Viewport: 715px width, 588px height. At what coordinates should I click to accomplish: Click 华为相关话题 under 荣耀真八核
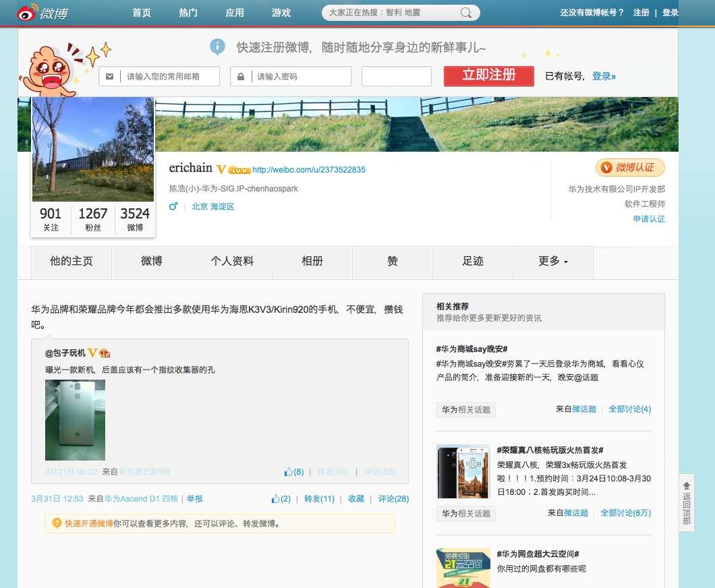click(x=466, y=514)
